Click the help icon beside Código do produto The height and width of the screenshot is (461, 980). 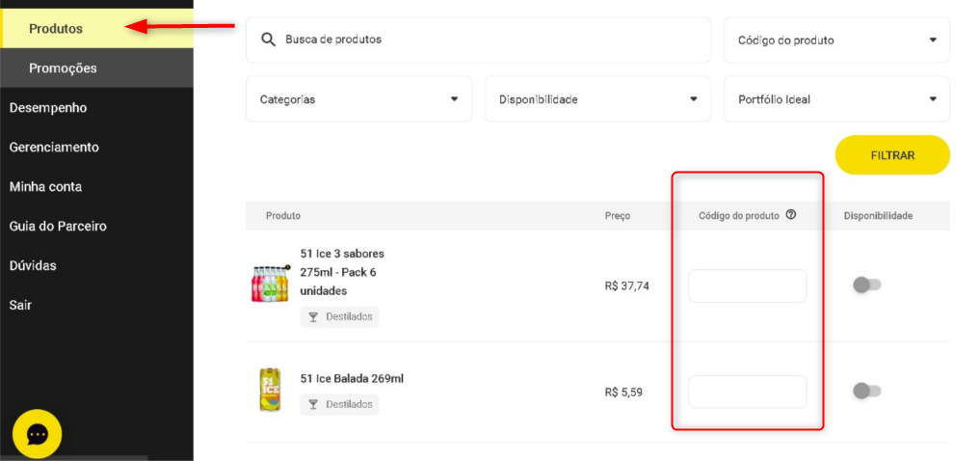791,215
